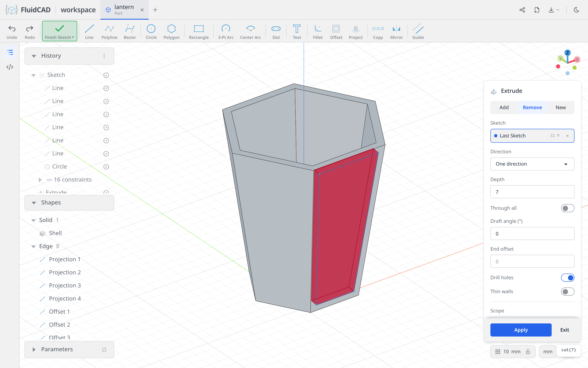
Task: Enable the Thin walls toggle
Action: click(567, 291)
